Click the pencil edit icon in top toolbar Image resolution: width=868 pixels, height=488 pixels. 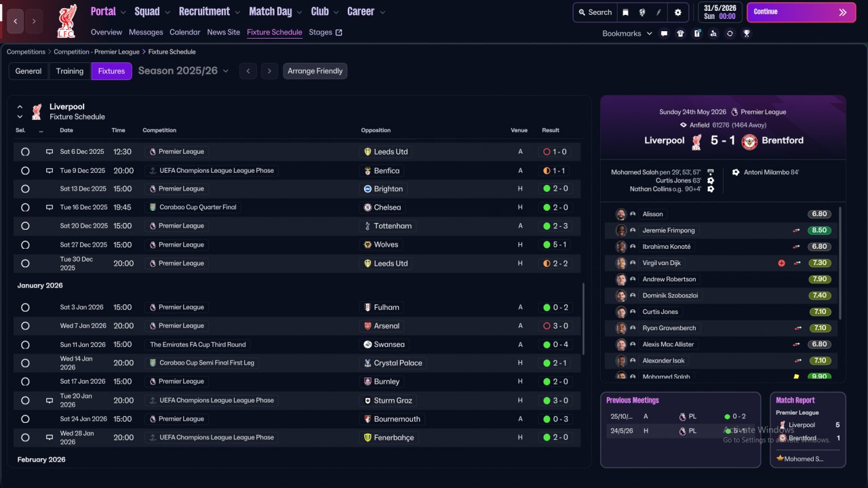pos(658,12)
